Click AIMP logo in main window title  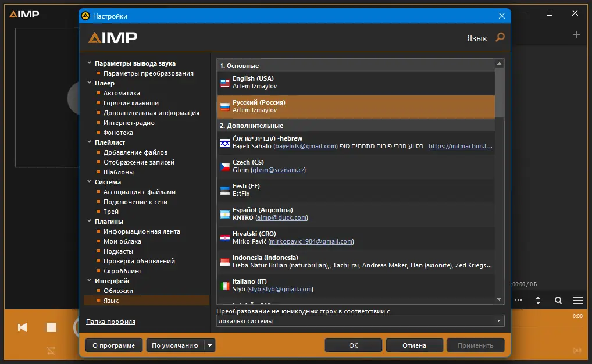pos(24,15)
